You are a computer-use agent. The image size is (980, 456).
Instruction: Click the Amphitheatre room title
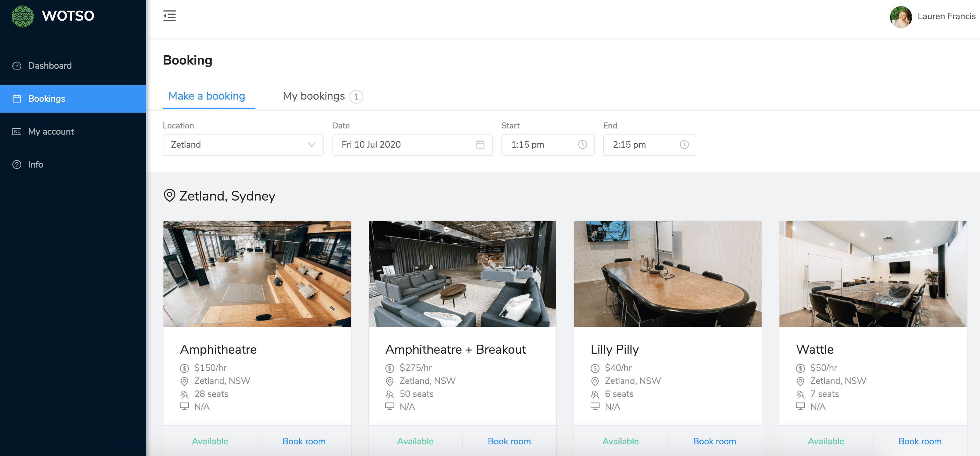click(x=218, y=349)
